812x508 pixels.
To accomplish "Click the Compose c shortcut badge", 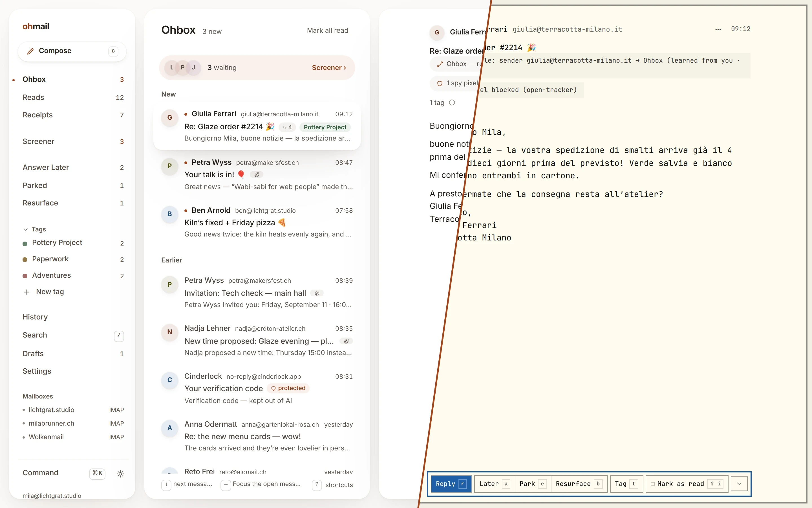I will (x=113, y=51).
